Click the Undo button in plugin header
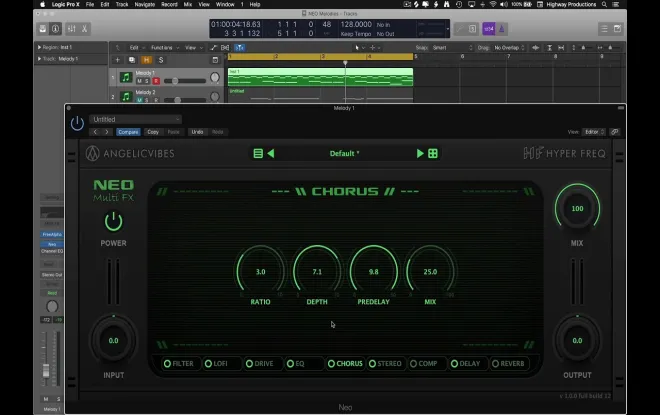The width and height of the screenshot is (660, 415). point(197,132)
